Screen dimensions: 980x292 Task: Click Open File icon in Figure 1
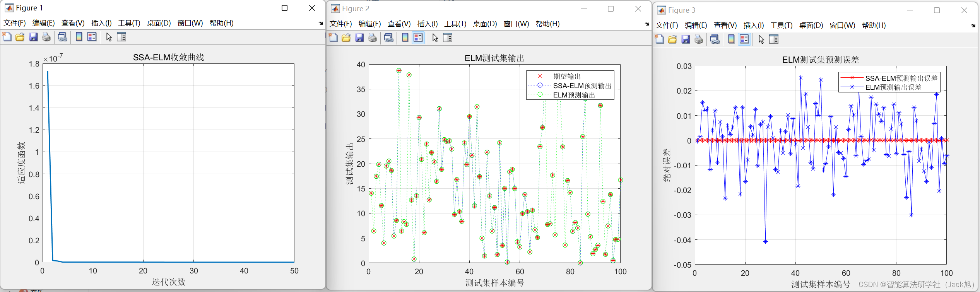20,37
